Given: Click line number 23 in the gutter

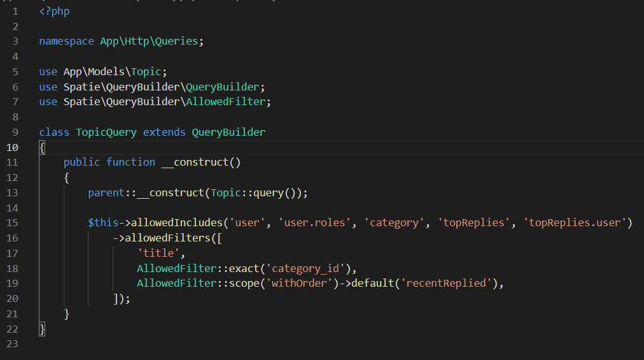Looking at the screenshot, I should click(x=12, y=343).
